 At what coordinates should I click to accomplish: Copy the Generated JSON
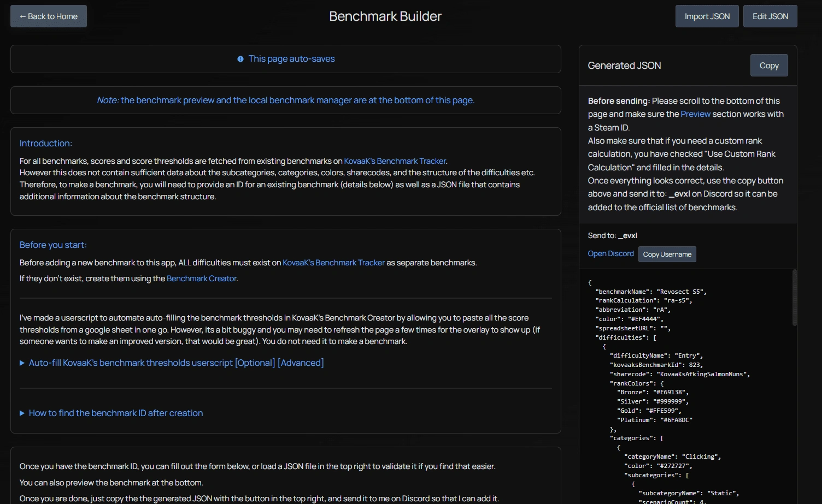point(768,65)
